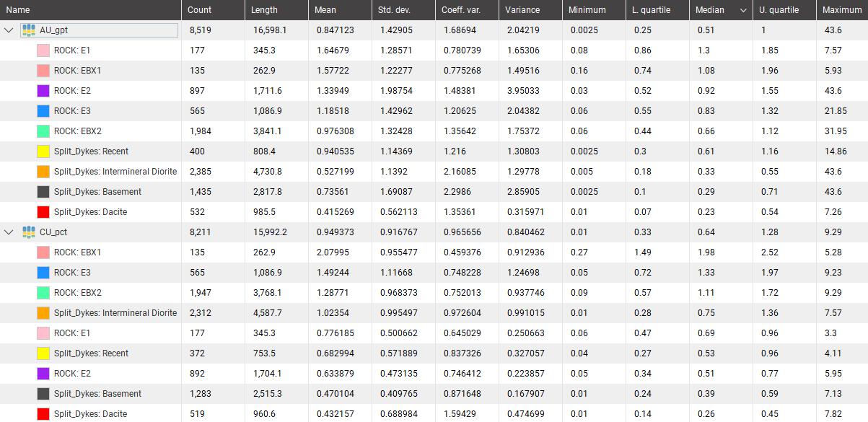
Task: Select the Split_Dykes: Basement row under AU_gpt
Action: tap(434, 192)
